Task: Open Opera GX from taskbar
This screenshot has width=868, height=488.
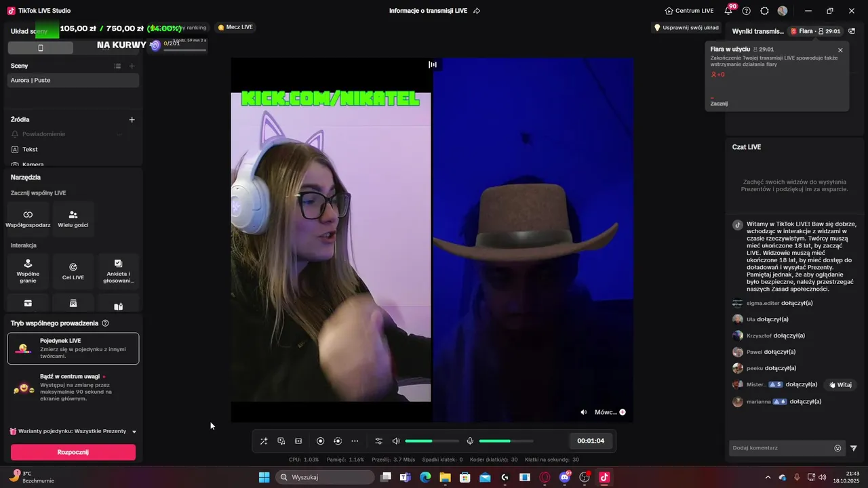Action: [545, 477]
